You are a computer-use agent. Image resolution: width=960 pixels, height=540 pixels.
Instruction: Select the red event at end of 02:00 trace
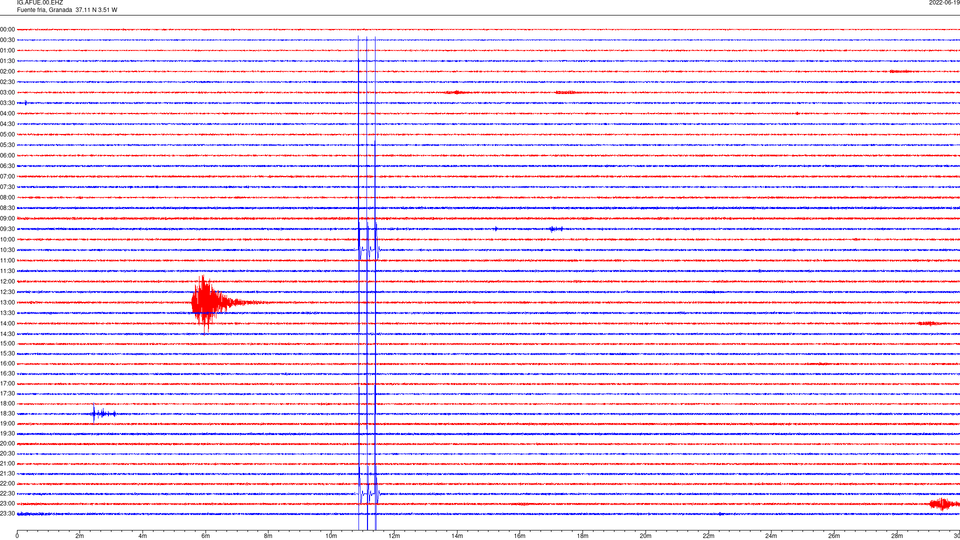pyautogui.click(x=899, y=72)
